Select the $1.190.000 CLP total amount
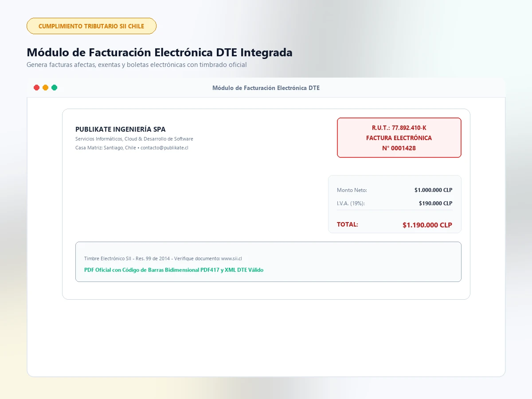The image size is (532, 399). [x=427, y=225]
